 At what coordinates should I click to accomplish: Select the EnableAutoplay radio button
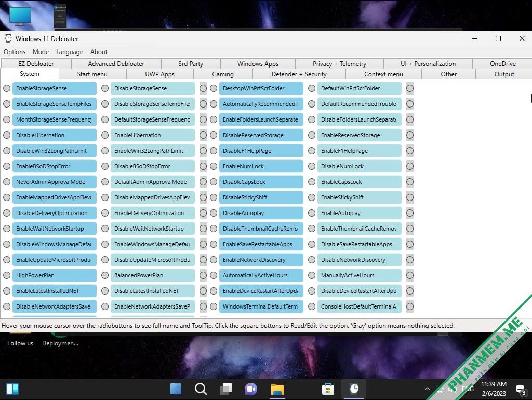tap(312, 214)
